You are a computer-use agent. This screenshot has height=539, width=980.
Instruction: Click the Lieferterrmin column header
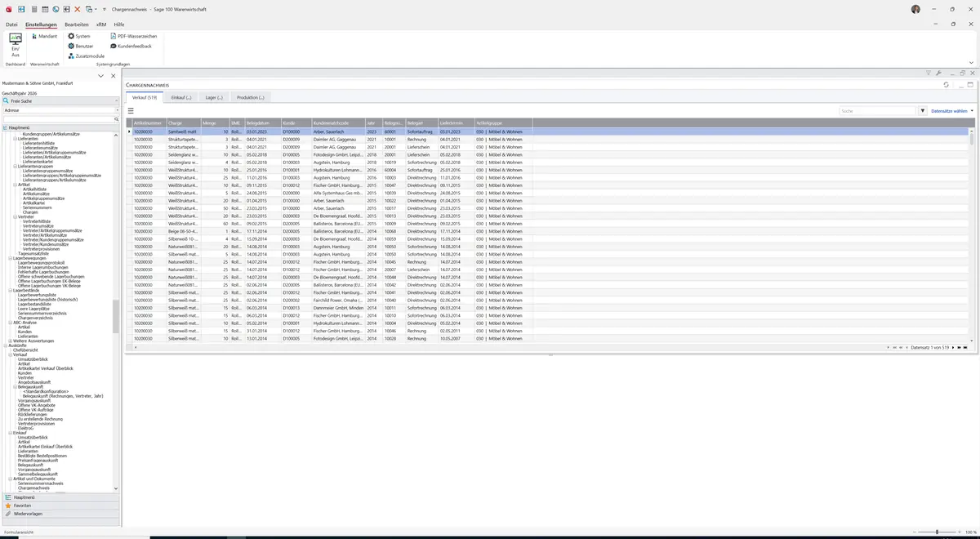(x=456, y=122)
